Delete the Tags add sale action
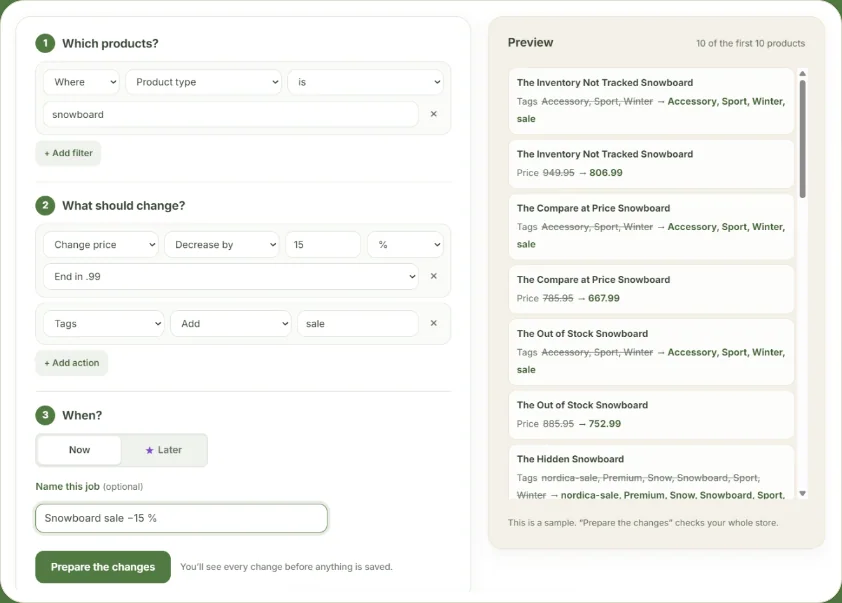 pyautogui.click(x=433, y=323)
